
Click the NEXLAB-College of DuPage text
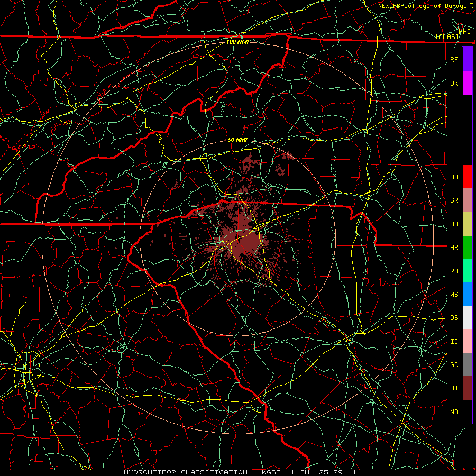pos(424,6)
